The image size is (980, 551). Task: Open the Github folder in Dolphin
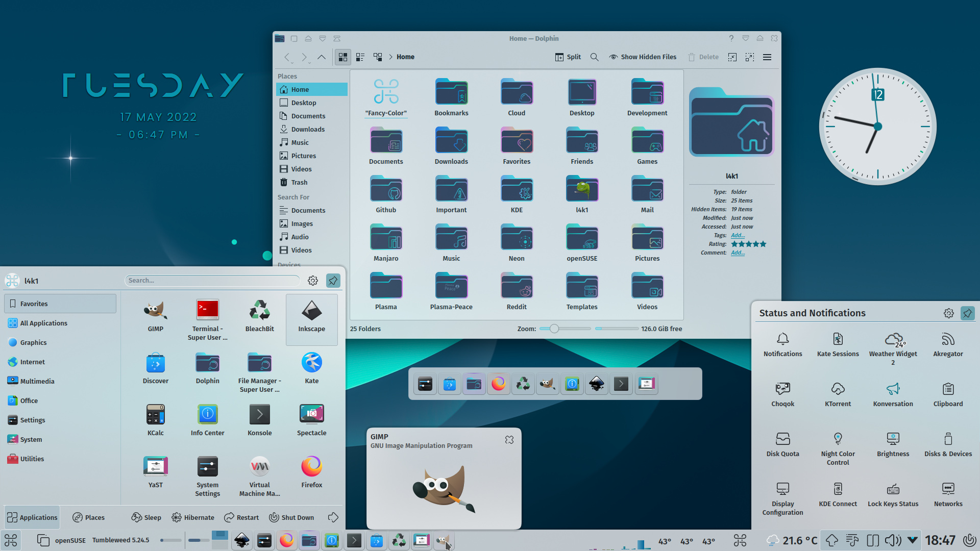click(x=386, y=194)
